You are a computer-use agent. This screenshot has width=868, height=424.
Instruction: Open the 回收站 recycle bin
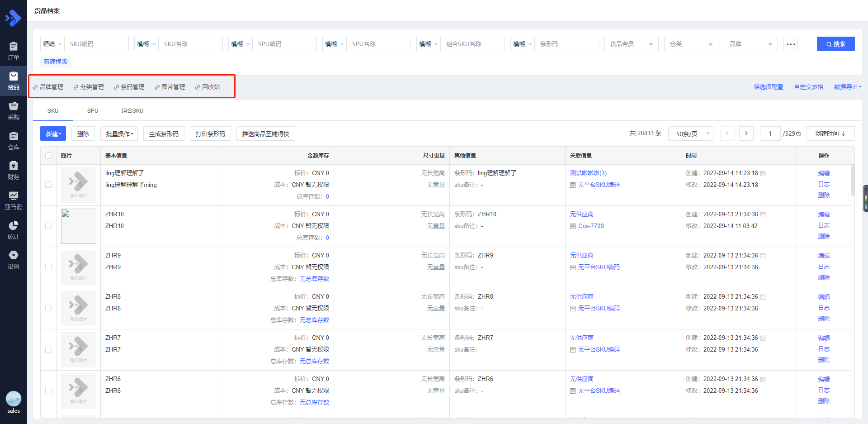tap(208, 87)
